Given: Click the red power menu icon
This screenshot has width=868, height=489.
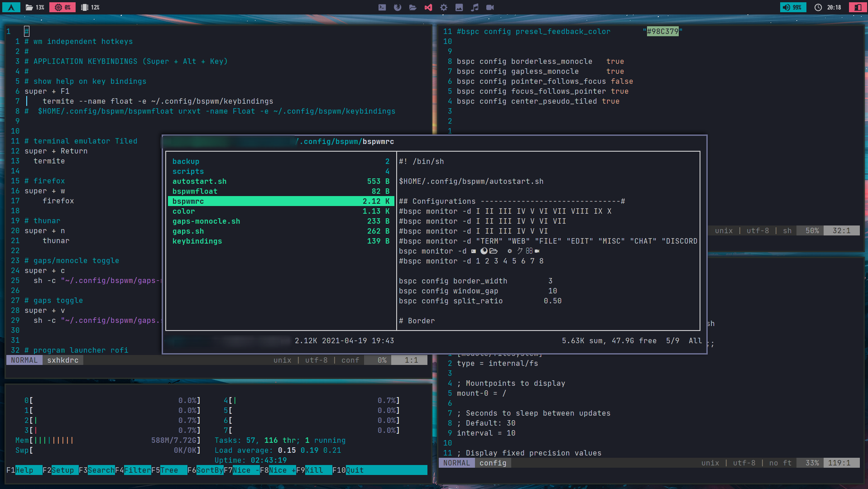Looking at the screenshot, I should coord(858,7).
